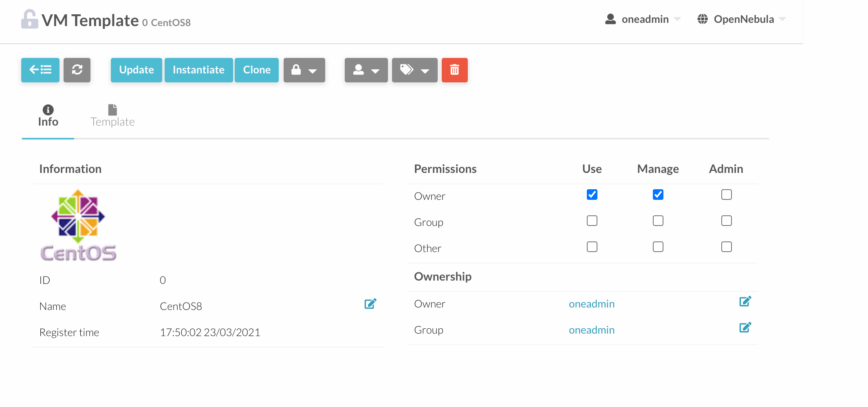Open the Group oneadmin link
The width and height of the screenshot is (868, 407).
pos(592,330)
